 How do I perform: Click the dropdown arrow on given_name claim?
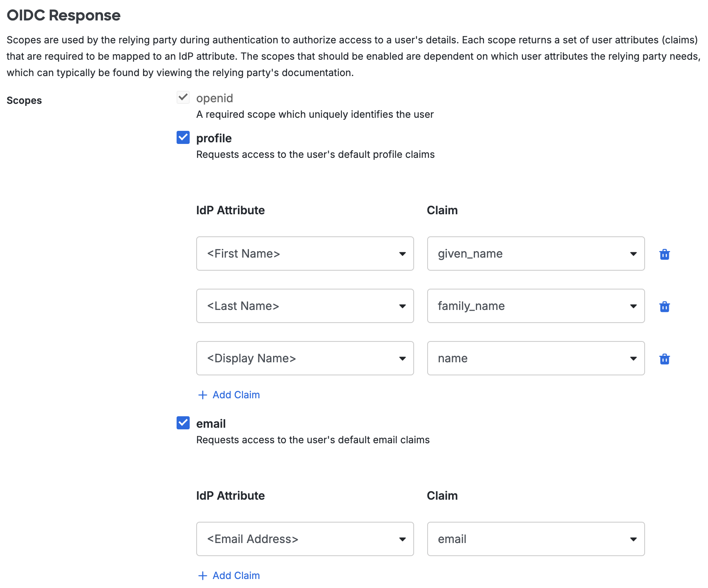(633, 254)
